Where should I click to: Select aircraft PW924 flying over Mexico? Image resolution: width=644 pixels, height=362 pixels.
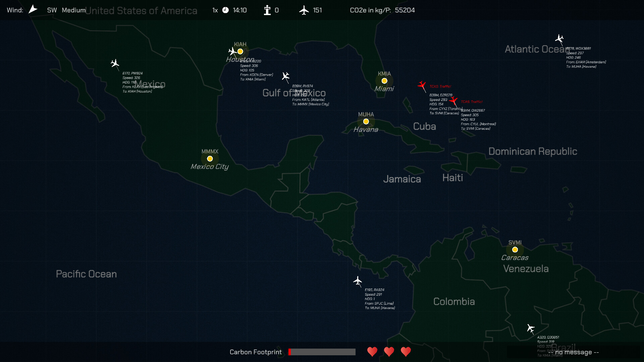point(115,64)
